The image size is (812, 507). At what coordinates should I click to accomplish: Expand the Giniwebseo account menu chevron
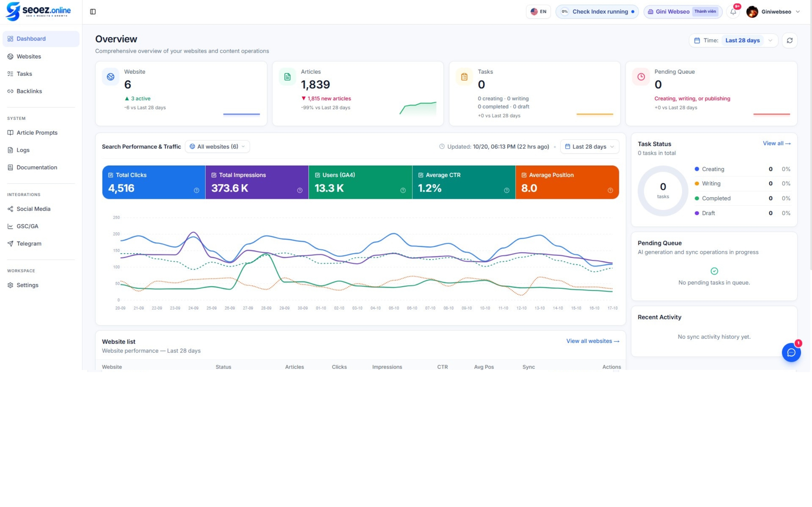pos(798,12)
